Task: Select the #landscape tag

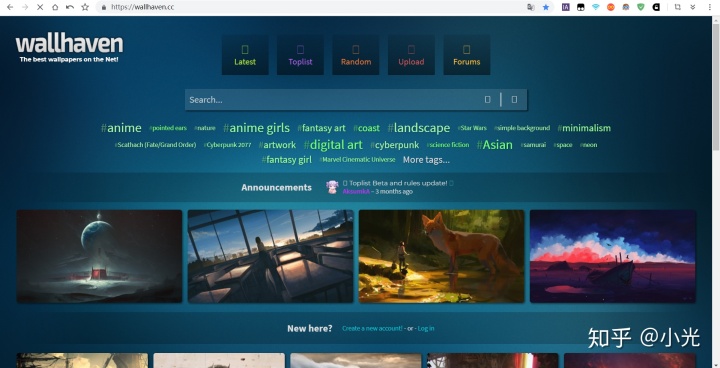Action: point(419,128)
